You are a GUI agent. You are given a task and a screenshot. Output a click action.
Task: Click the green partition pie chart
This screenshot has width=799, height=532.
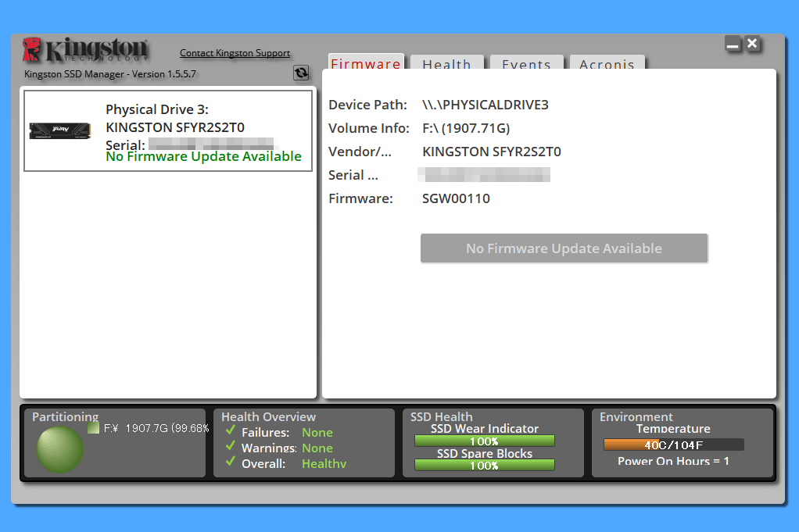pyautogui.click(x=60, y=449)
